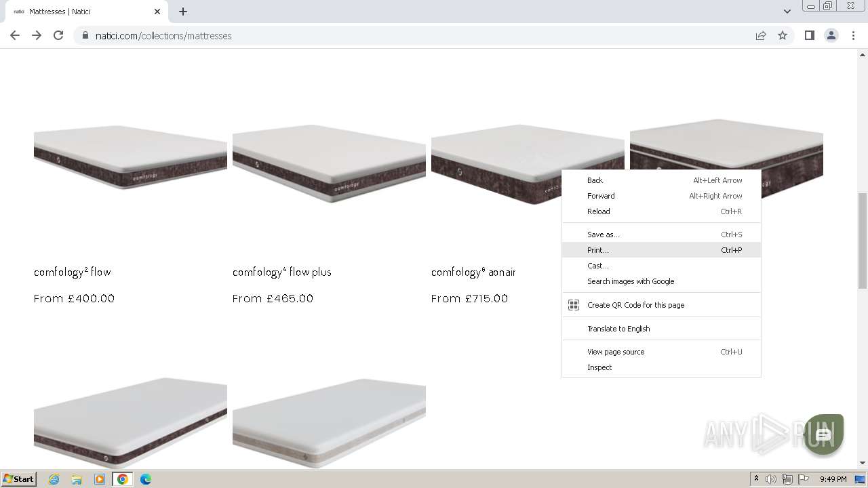Viewport: 868px width, 488px height.
Task: Click the address bar URL
Action: pyautogui.click(x=163, y=36)
